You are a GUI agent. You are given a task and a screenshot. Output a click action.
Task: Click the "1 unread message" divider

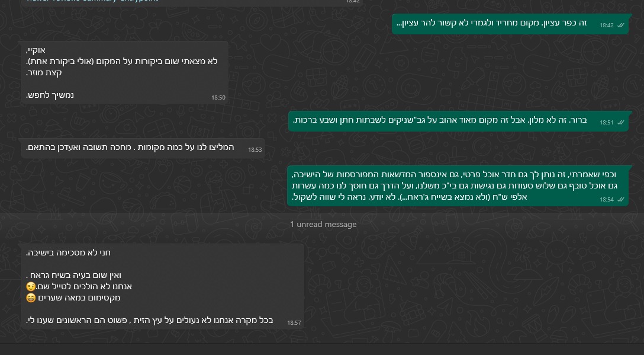pos(323,225)
